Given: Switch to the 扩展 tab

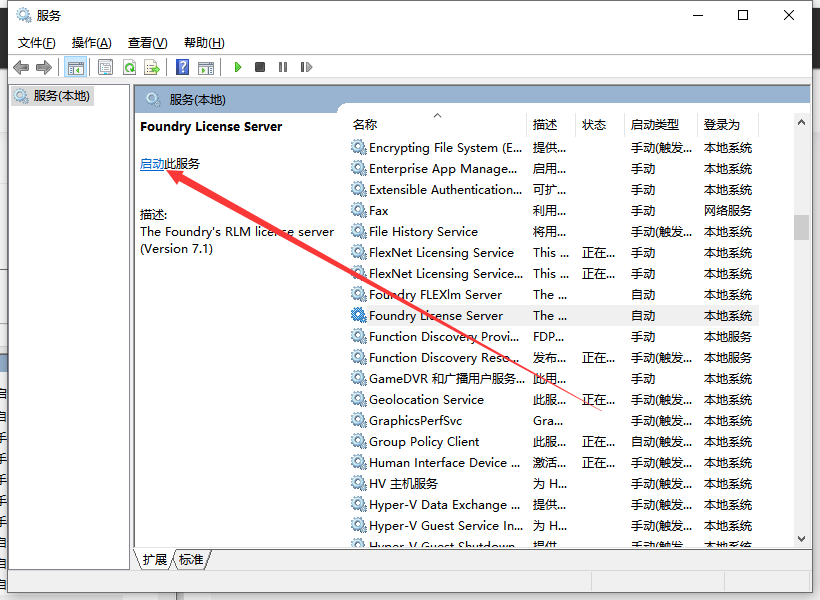Looking at the screenshot, I should [154, 560].
